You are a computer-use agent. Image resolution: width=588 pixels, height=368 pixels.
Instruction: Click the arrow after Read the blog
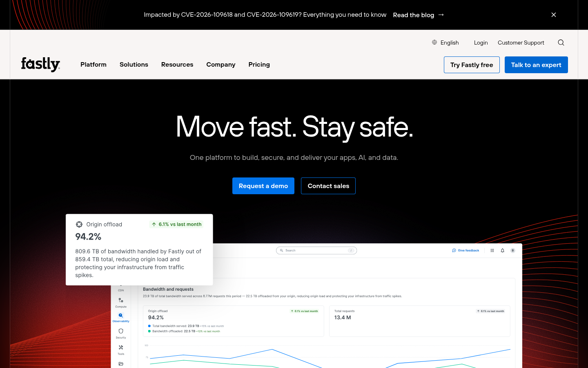[441, 15]
